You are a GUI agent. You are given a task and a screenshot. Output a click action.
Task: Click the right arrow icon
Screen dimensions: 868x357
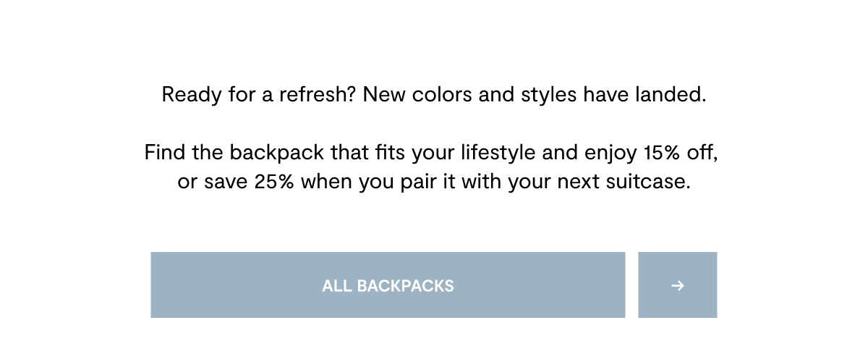coord(678,285)
